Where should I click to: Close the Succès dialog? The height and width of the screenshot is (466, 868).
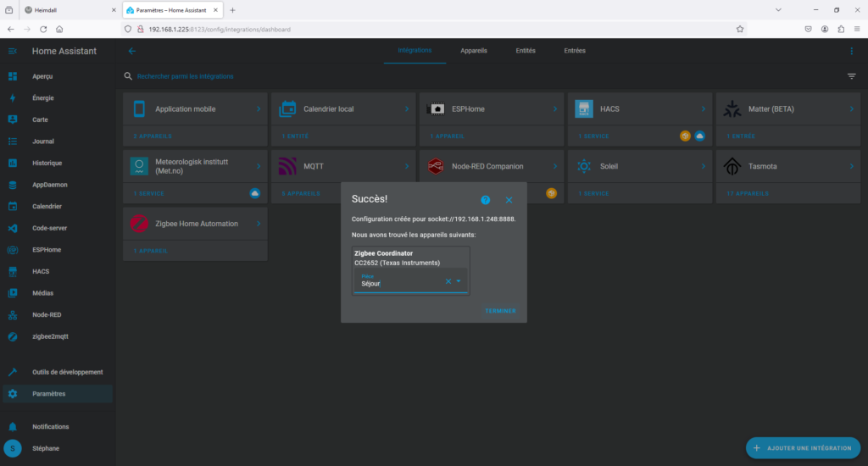click(509, 200)
